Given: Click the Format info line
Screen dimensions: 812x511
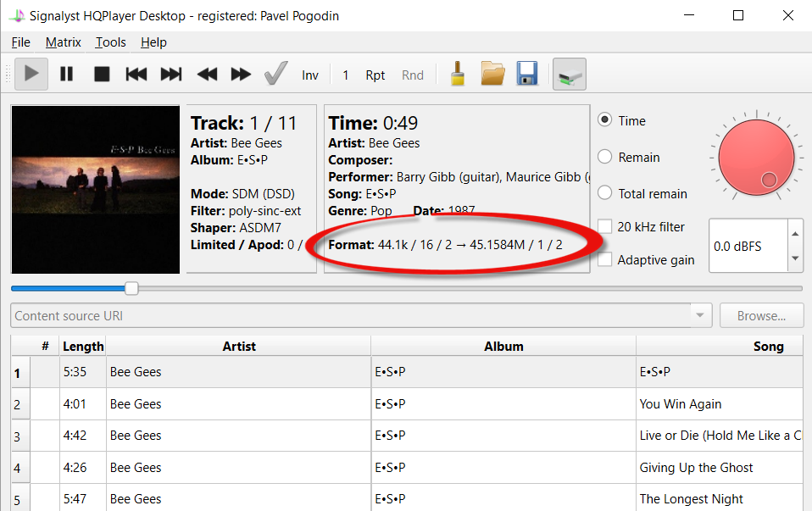Looking at the screenshot, I should pyautogui.click(x=445, y=244).
